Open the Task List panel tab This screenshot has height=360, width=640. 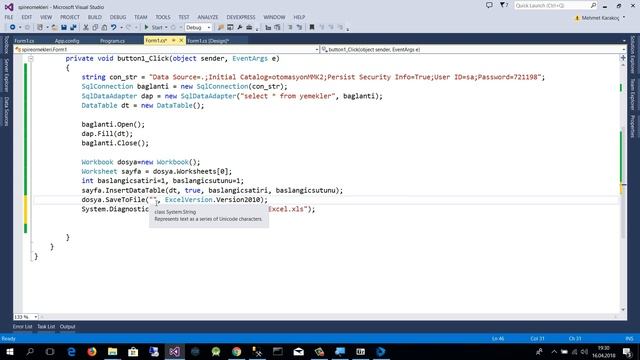[x=46, y=327]
